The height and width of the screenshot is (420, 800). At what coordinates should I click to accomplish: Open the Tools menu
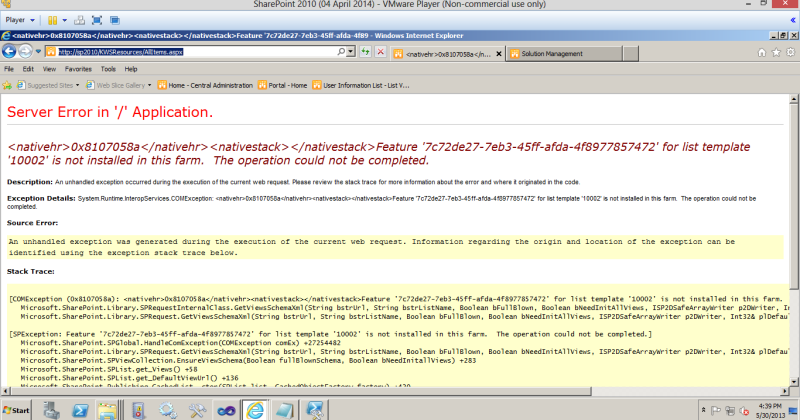[108, 69]
